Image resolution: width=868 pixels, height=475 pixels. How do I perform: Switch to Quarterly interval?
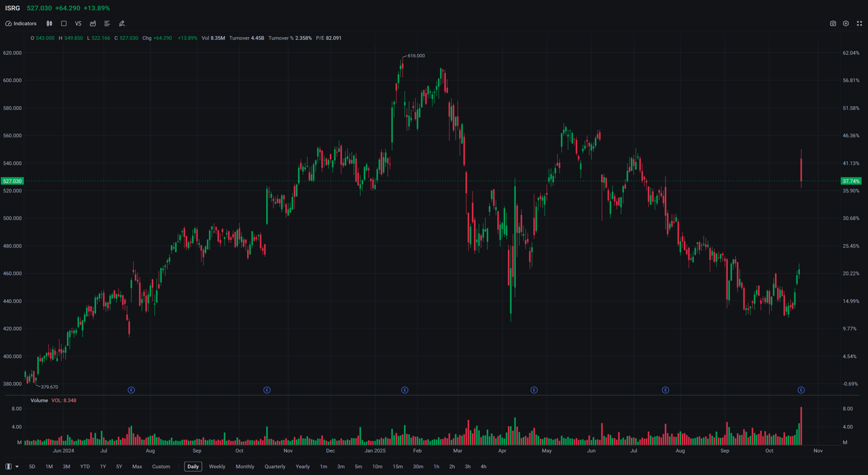point(275,467)
